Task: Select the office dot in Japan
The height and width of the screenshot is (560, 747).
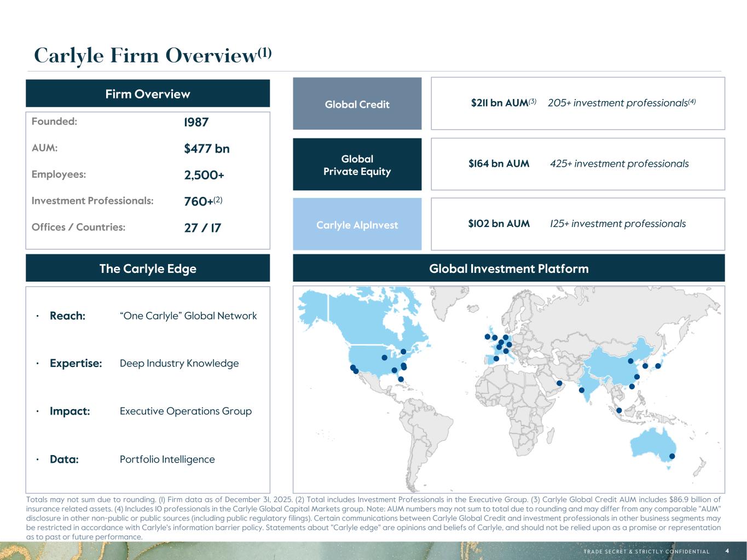Action: [x=658, y=366]
